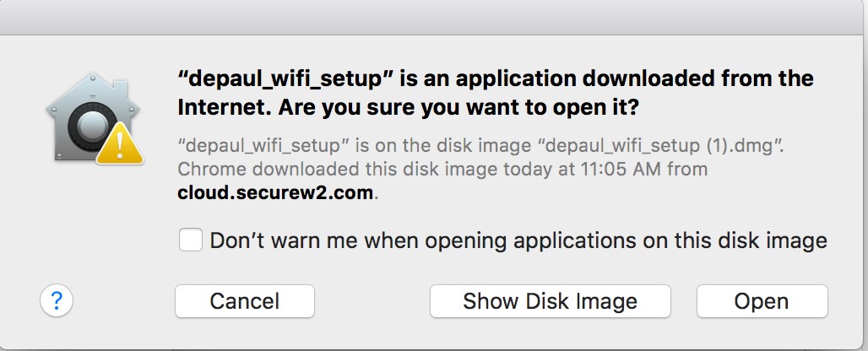Click the exclamation mark inside the warning badge
868x351 pixels.
[x=120, y=148]
